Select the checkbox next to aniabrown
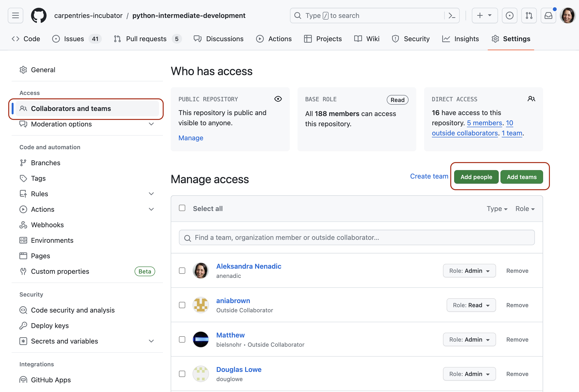 pos(182,305)
